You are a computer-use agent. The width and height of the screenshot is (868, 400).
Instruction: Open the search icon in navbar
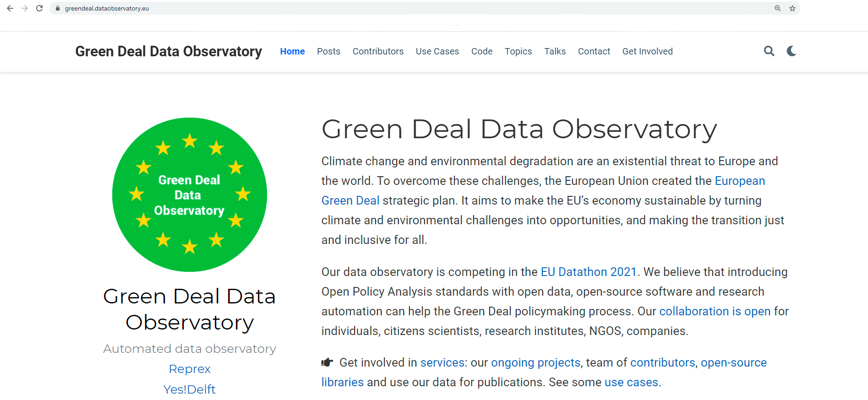click(x=769, y=51)
